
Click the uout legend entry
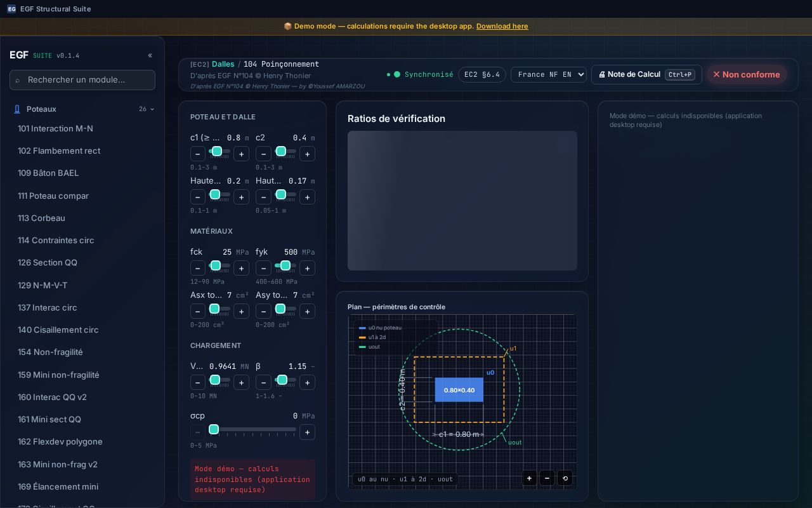coord(370,347)
